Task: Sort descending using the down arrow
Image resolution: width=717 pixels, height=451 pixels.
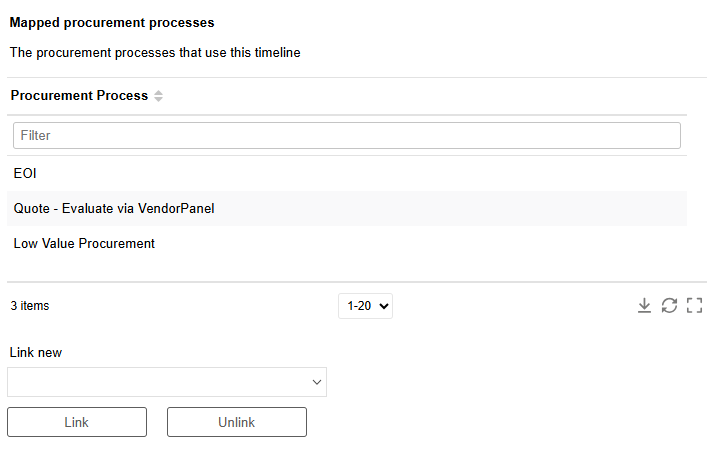Action: [158, 99]
